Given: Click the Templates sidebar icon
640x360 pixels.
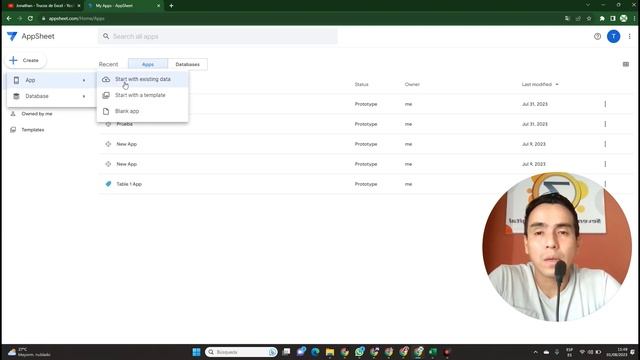Looking at the screenshot, I should point(13,130).
